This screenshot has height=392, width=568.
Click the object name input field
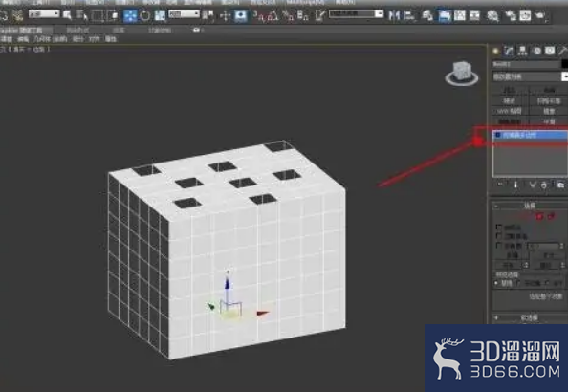click(x=526, y=64)
